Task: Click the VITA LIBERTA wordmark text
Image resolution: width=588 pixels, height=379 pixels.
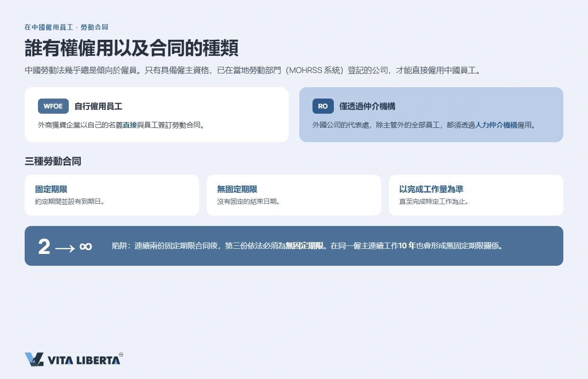Action: 84,360
